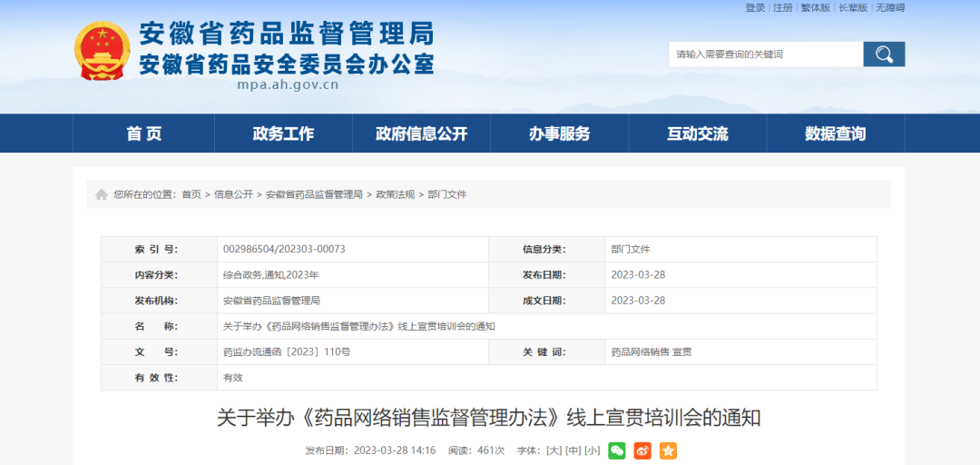Click the 安徽省药品安全委员会办公室 header text
Screen dimensions: 980x465
(286, 64)
